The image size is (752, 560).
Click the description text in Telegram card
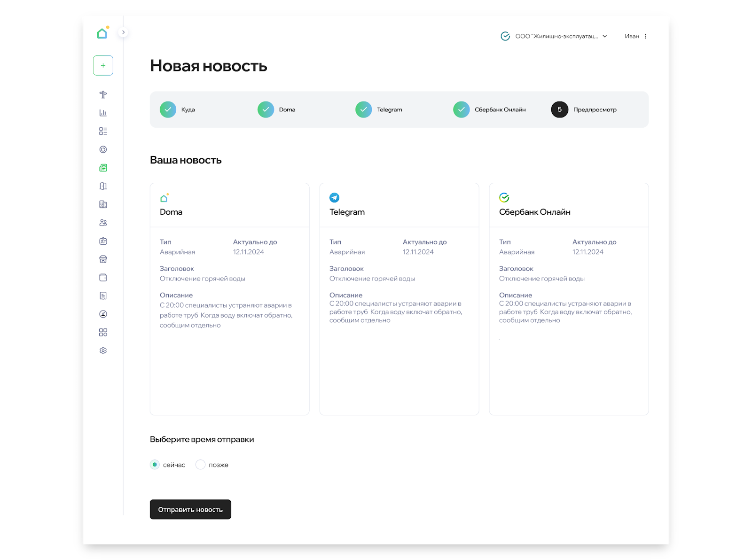pos(396,312)
